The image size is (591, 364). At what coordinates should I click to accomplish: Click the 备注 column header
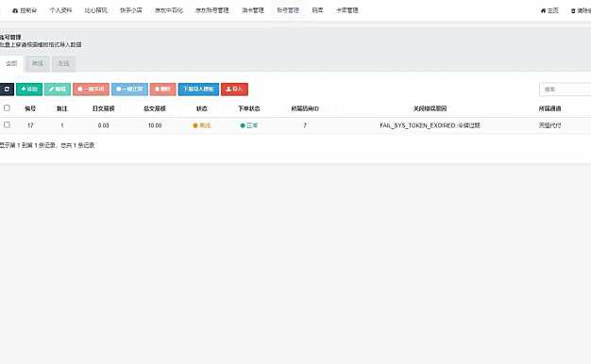(61, 108)
